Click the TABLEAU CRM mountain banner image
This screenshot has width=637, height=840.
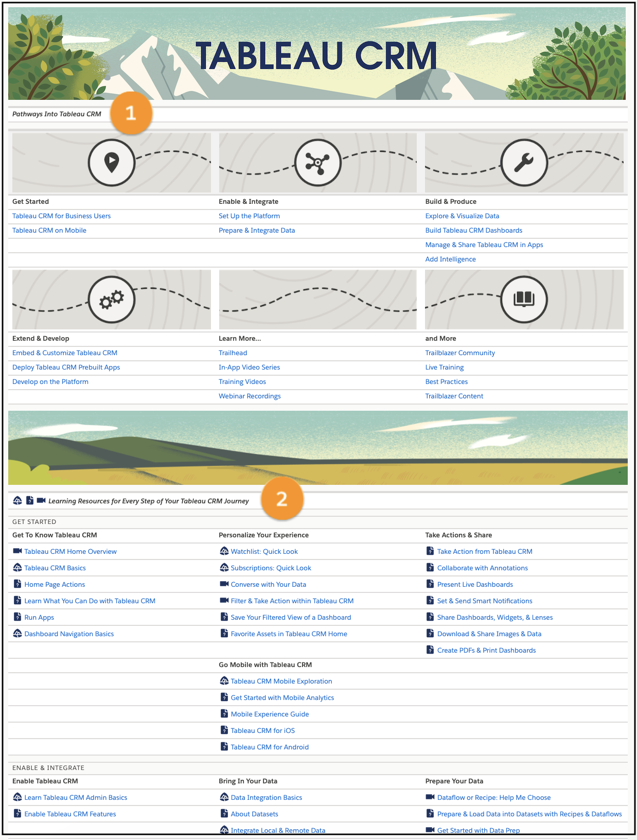coord(317,54)
